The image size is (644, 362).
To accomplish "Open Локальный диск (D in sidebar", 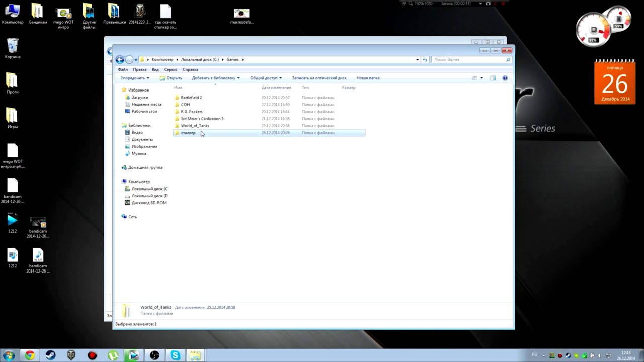I will coord(149,196).
